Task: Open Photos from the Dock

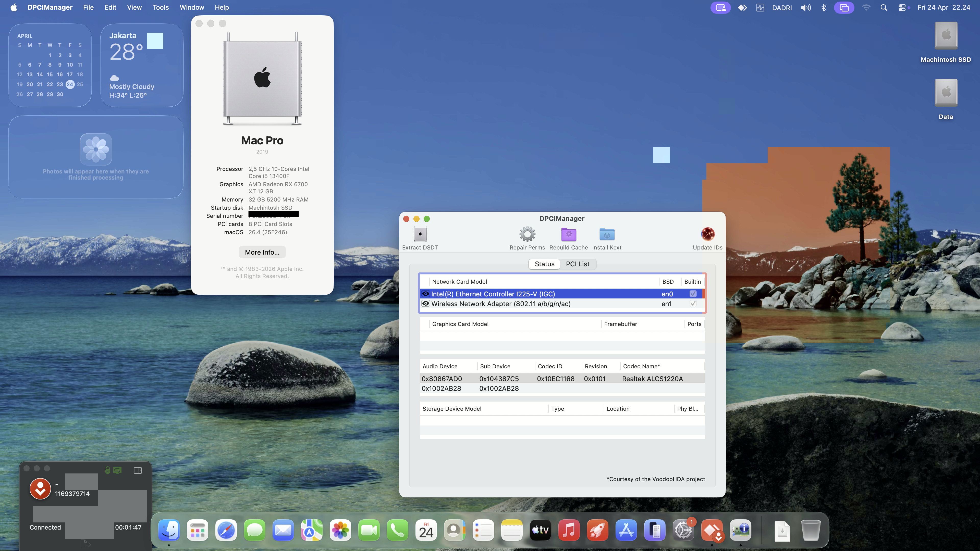Action: point(340,530)
